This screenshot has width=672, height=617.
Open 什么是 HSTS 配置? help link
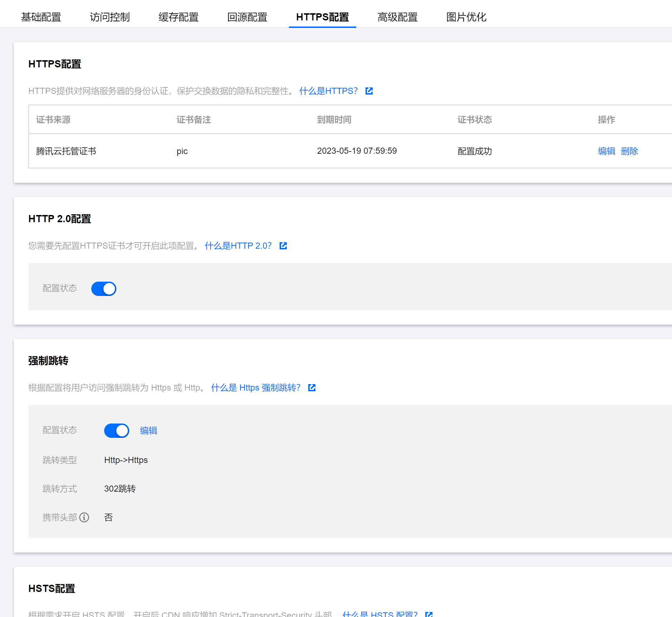pyautogui.click(x=380, y=614)
